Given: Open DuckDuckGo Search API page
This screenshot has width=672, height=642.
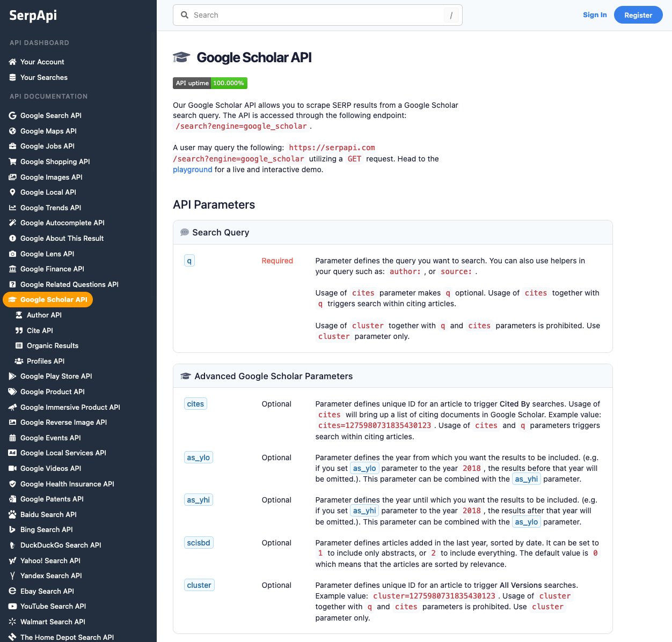Looking at the screenshot, I should (61, 545).
